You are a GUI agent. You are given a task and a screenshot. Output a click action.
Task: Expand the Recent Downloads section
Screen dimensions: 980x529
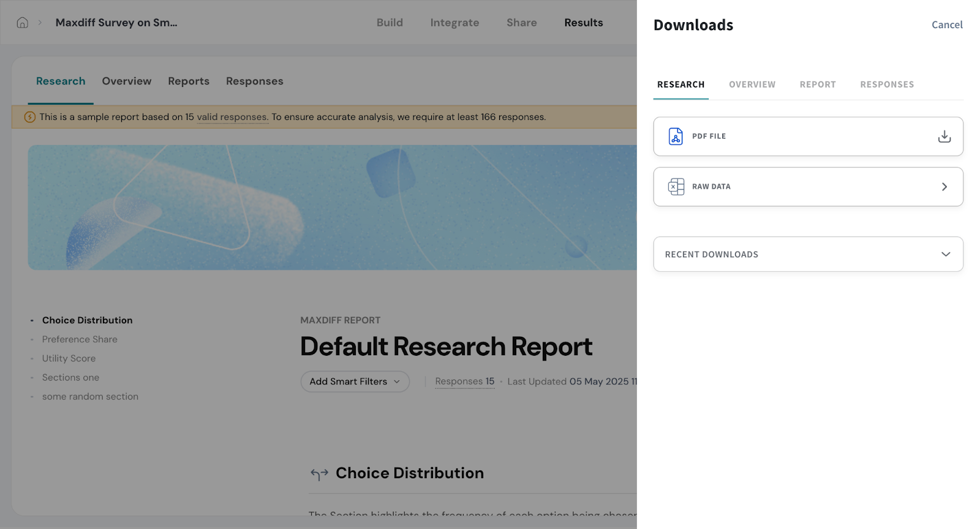[945, 254]
